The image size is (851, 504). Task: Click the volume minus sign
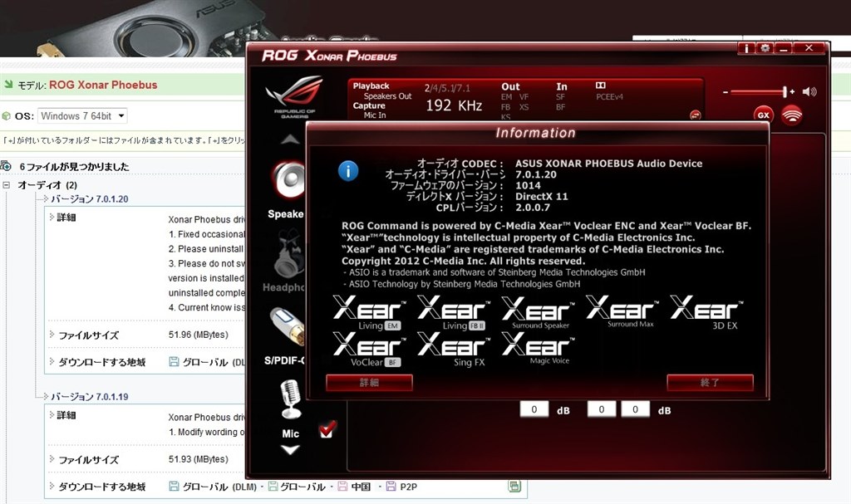(x=725, y=92)
